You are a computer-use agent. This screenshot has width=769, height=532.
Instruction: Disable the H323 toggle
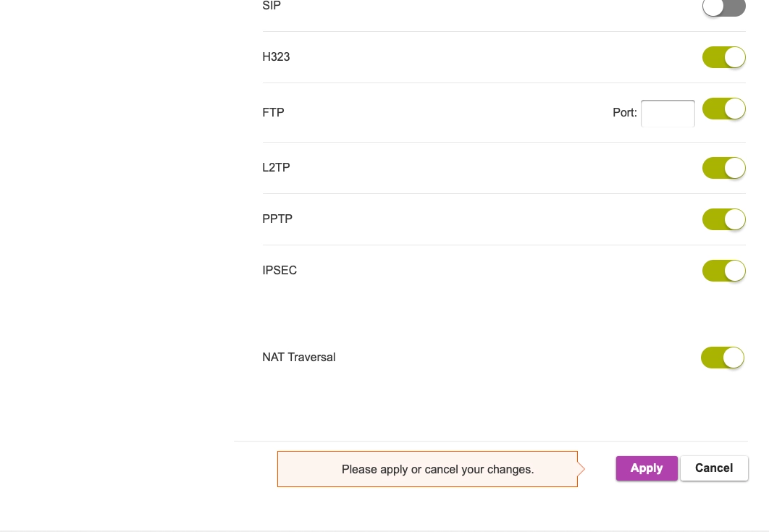coord(723,57)
